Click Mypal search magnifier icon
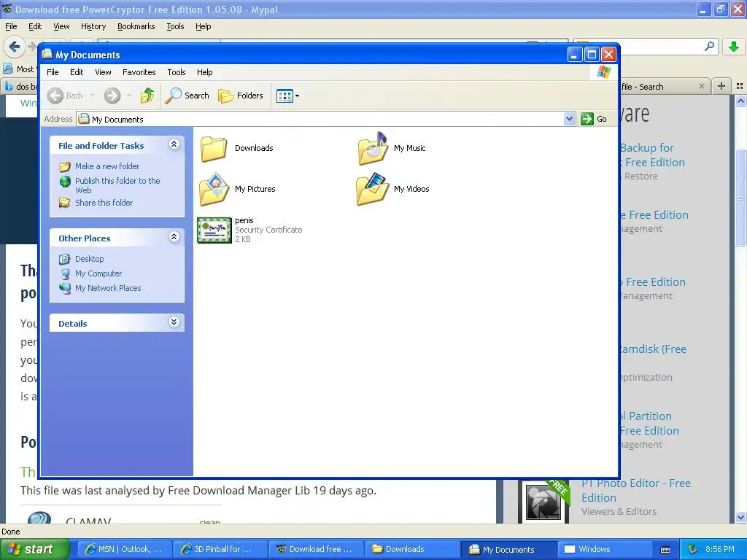 click(709, 46)
